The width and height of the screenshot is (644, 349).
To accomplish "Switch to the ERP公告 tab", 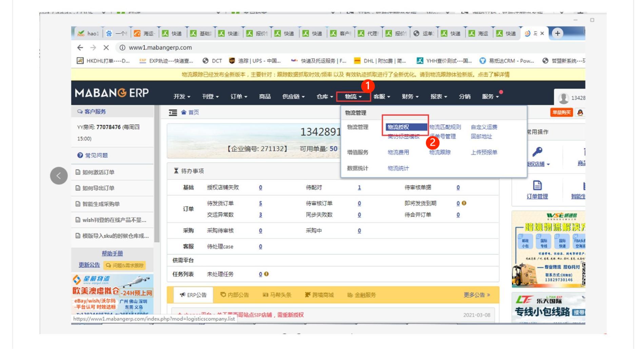I will pyautogui.click(x=193, y=295).
